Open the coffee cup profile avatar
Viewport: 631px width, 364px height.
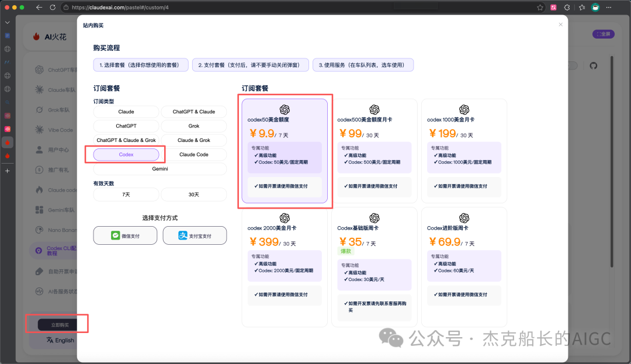[595, 7]
